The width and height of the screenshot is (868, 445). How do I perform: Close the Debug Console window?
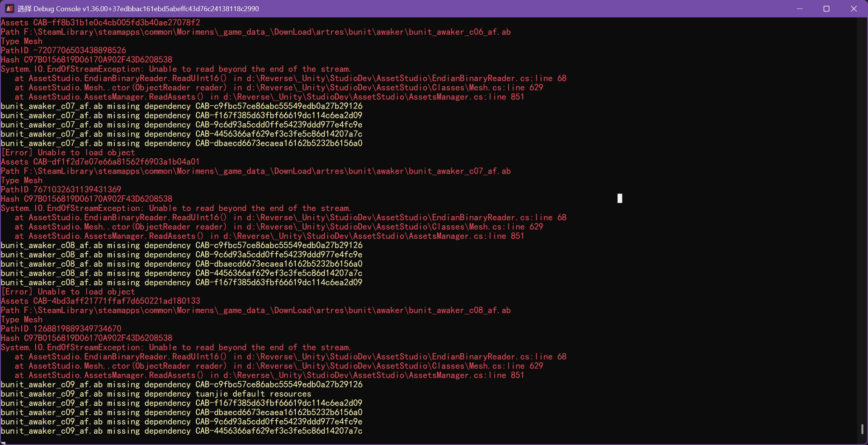click(x=854, y=9)
